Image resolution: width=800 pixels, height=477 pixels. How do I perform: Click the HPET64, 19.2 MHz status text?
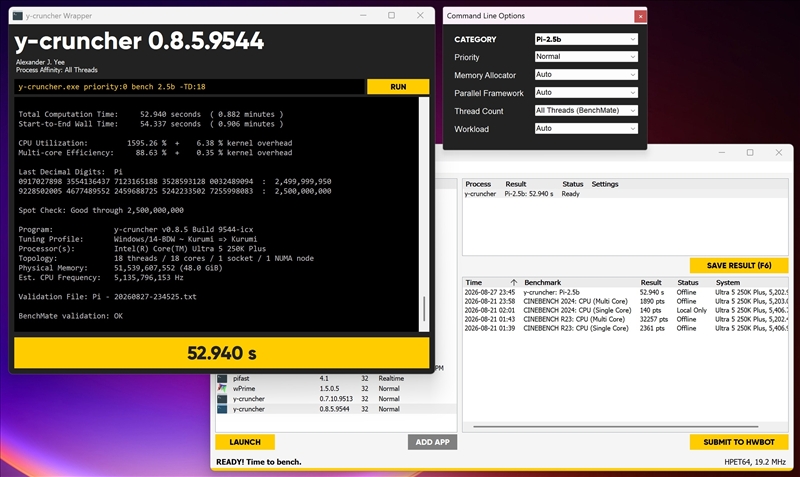755,462
